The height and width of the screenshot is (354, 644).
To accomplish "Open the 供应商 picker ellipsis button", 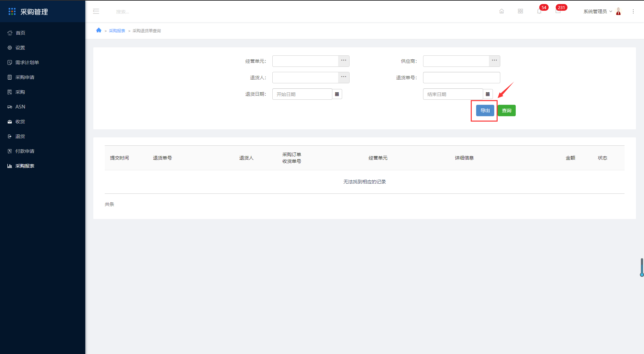I will (495, 61).
